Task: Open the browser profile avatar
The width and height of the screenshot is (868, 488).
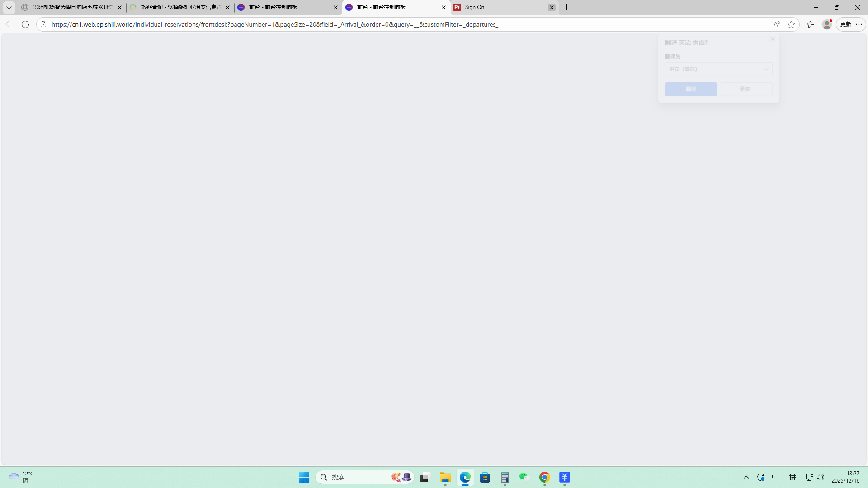Action: click(827, 24)
